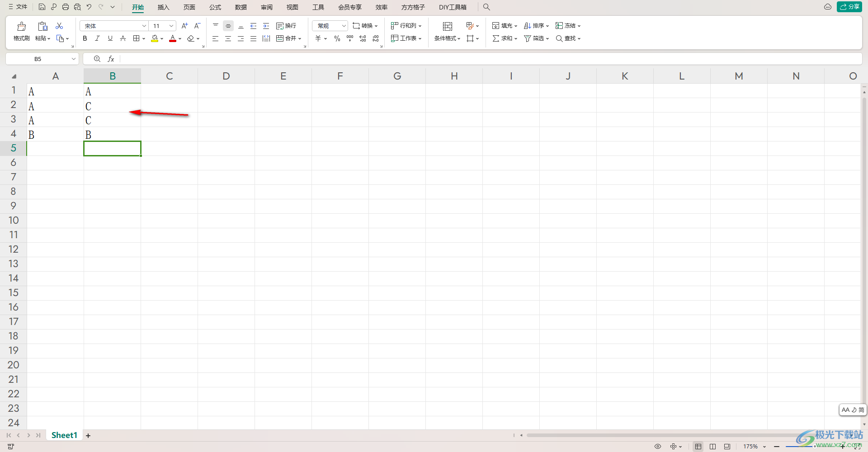Screen dimensions: 868x452
Task: Click the 冻结 freeze panes button
Action: pyautogui.click(x=568, y=26)
